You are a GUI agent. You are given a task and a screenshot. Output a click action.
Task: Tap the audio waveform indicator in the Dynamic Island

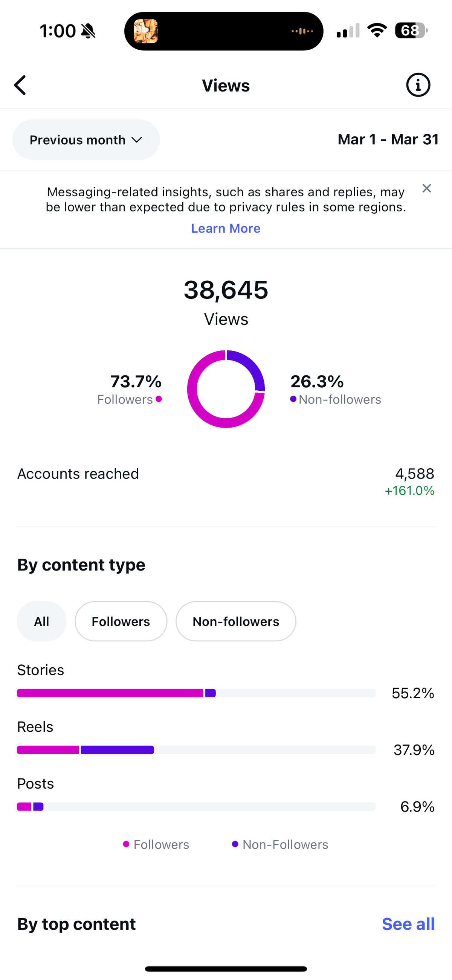(302, 31)
